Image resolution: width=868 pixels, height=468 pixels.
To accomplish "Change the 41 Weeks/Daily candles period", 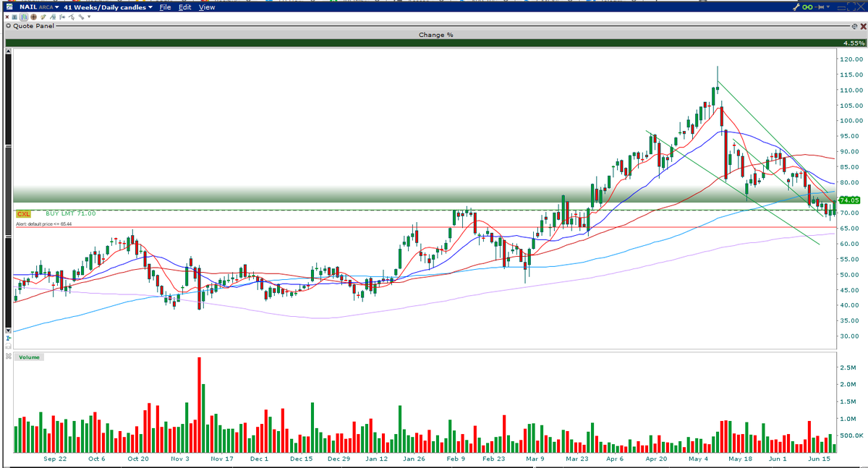I will click(109, 7).
